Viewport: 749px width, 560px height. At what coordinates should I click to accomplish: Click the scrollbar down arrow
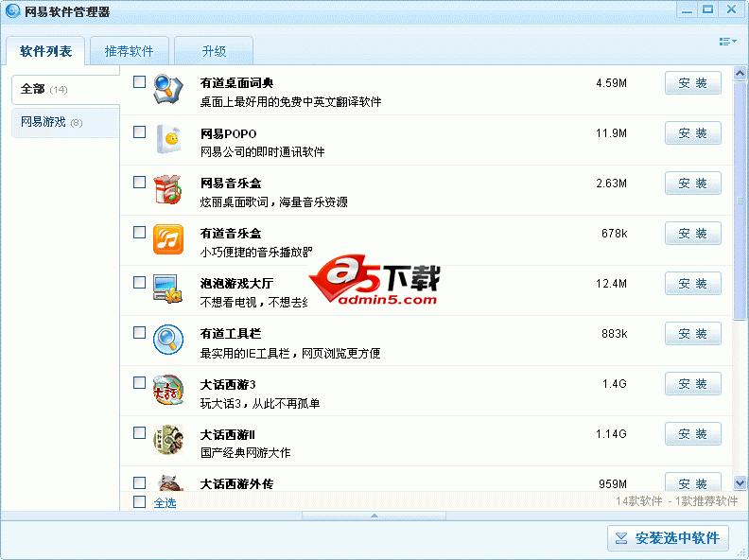click(x=740, y=483)
